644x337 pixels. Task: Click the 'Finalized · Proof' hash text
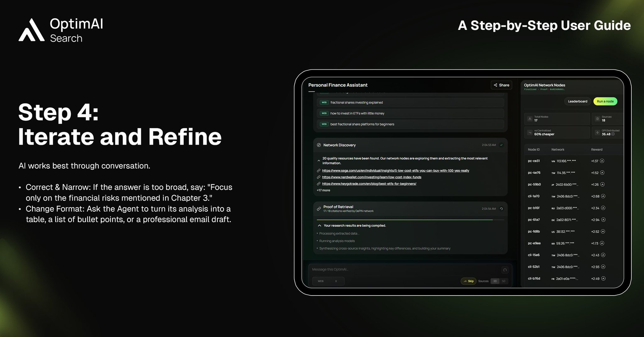(544, 89)
